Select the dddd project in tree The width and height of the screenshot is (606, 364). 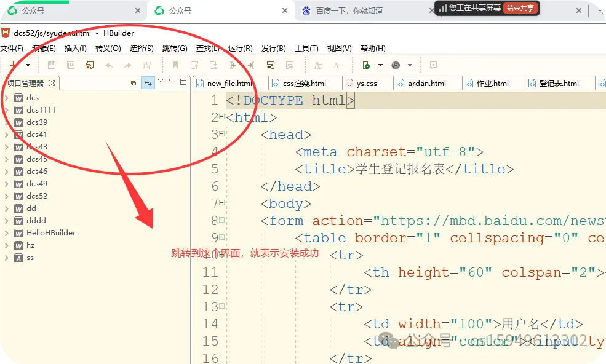(36, 220)
